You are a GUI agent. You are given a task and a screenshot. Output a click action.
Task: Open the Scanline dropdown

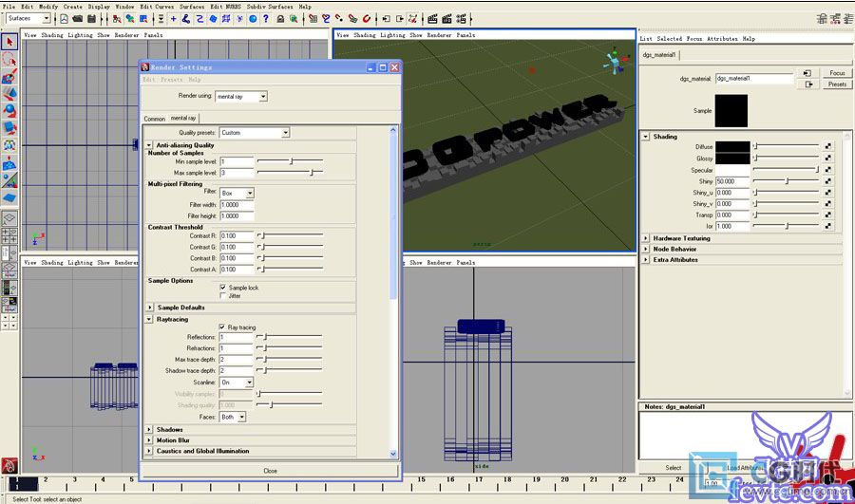(x=237, y=383)
